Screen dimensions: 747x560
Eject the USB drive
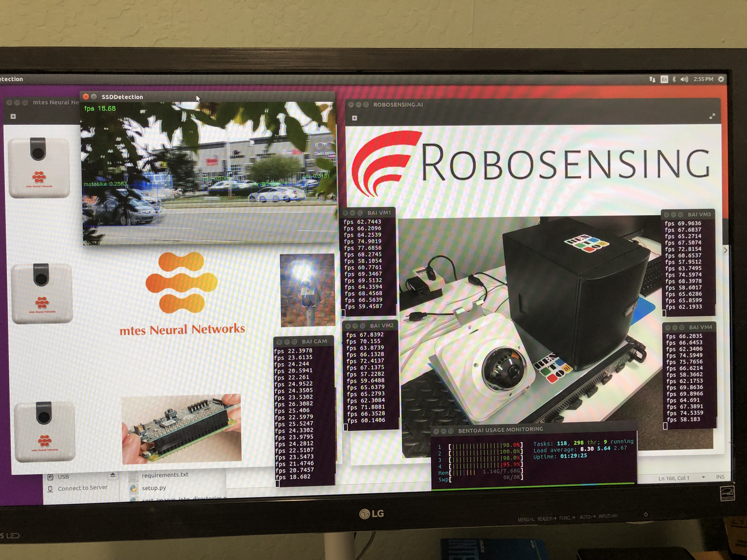(113, 475)
